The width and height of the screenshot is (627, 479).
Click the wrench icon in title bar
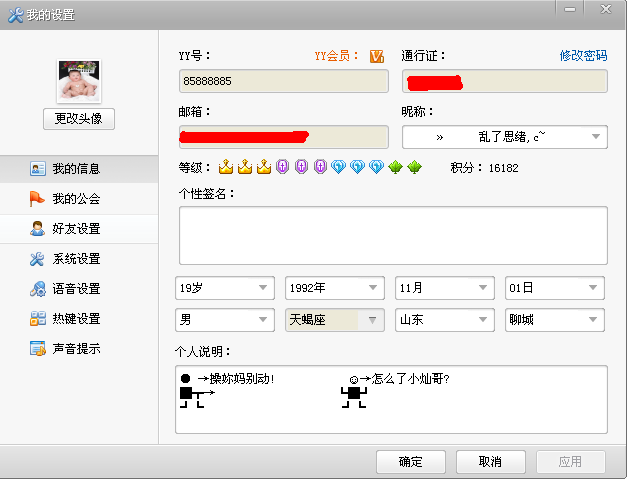coord(16,15)
